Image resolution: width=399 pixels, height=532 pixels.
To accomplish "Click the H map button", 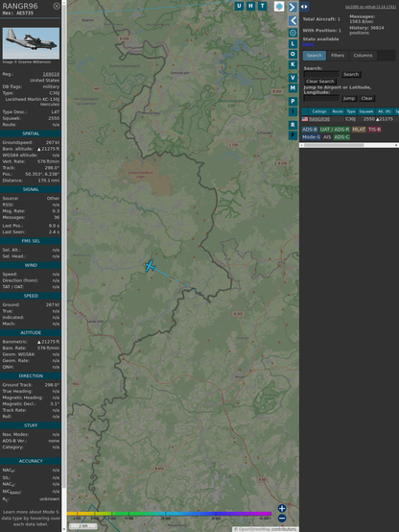I will point(251,6).
